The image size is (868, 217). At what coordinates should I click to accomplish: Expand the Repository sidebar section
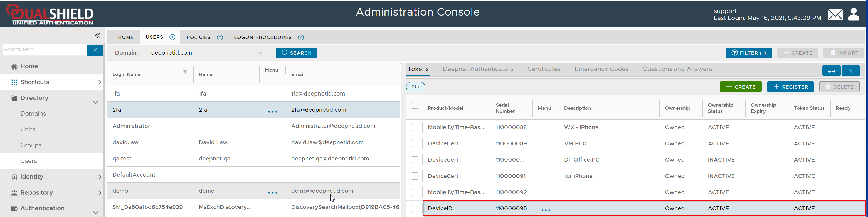(52, 193)
